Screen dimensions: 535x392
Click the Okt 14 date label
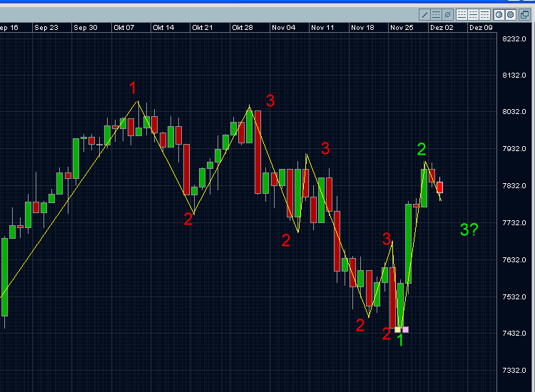tap(163, 28)
